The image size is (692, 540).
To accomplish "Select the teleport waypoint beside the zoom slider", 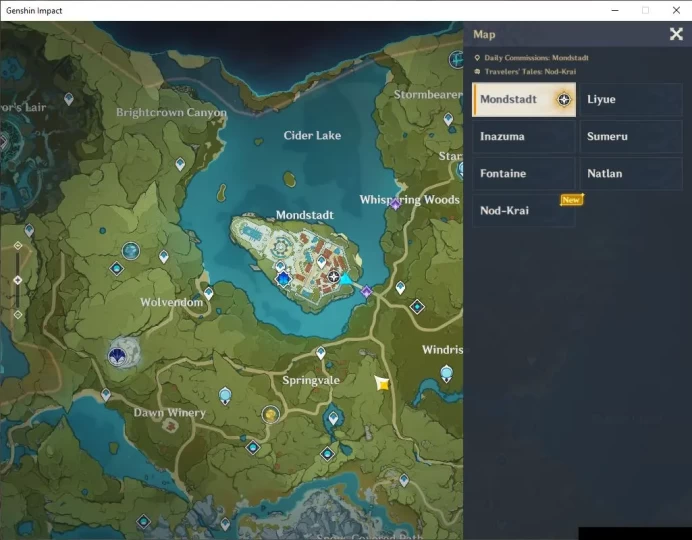I will [29, 230].
